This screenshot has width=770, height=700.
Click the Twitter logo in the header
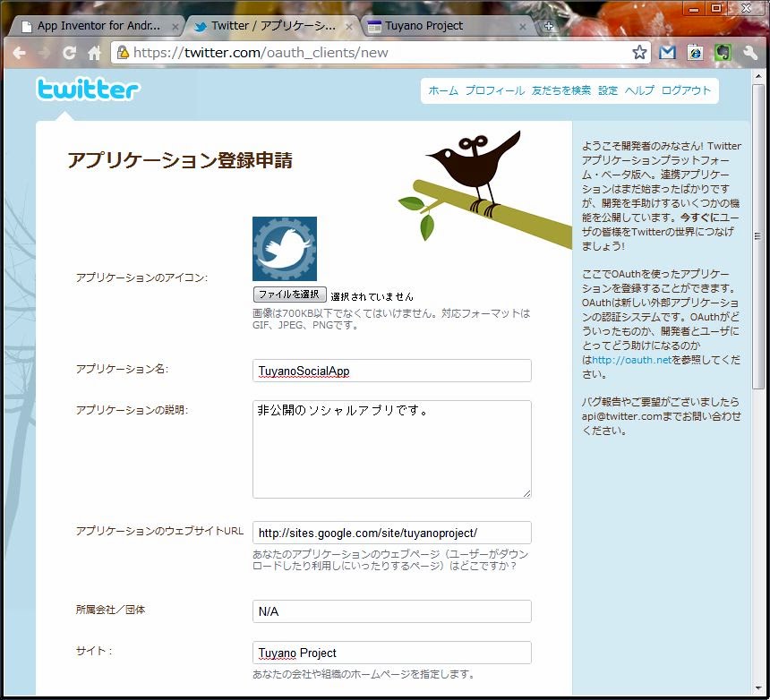(88, 90)
